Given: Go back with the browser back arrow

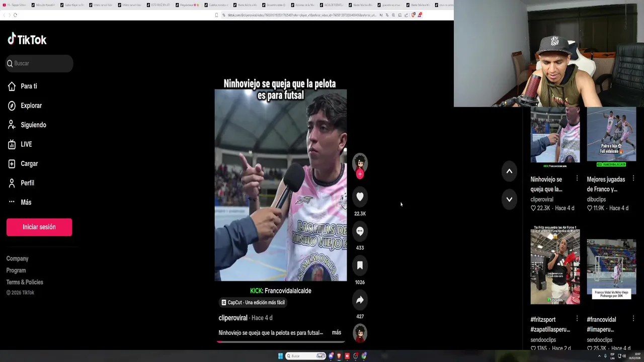Looking at the screenshot, I should [x=3, y=15].
